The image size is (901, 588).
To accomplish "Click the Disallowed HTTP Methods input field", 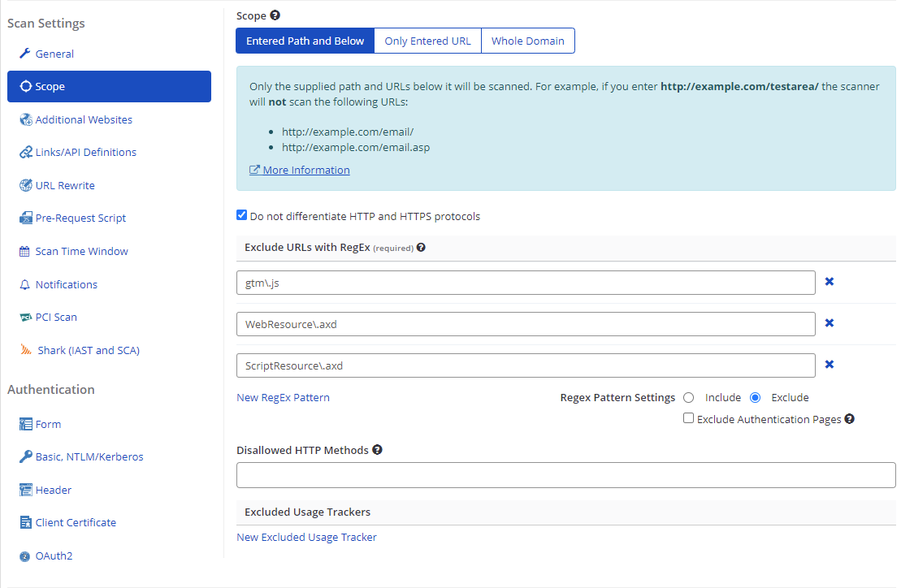I will click(565, 475).
